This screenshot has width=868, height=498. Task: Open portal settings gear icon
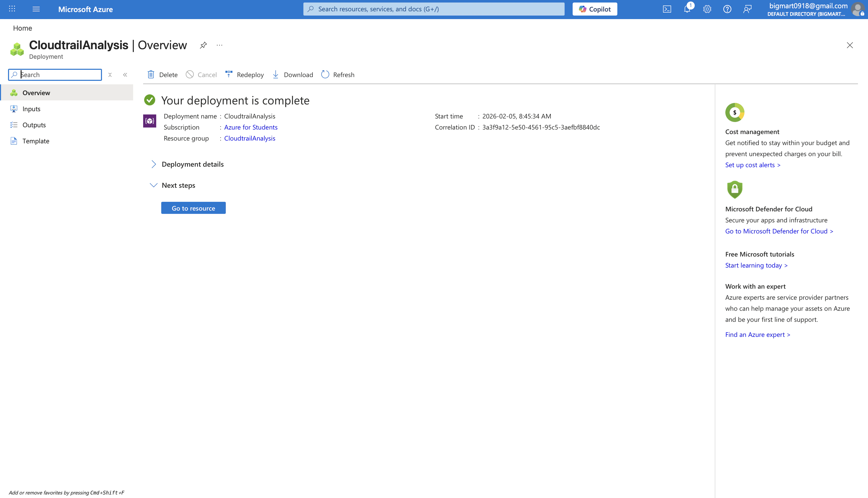(x=707, y=9)
